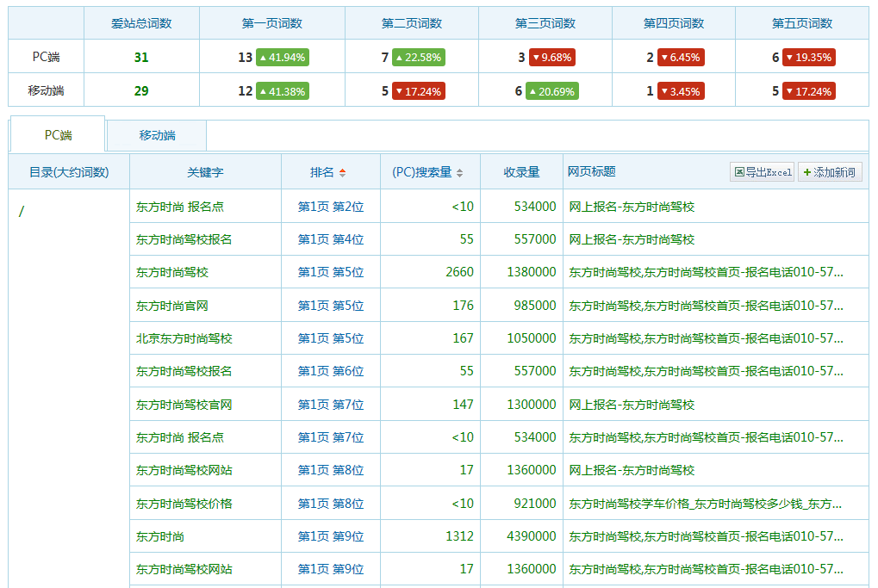This screenshot has width=878, height=588.
Task: Click PC total keyword count 31
Action: [x=141, y=58]
